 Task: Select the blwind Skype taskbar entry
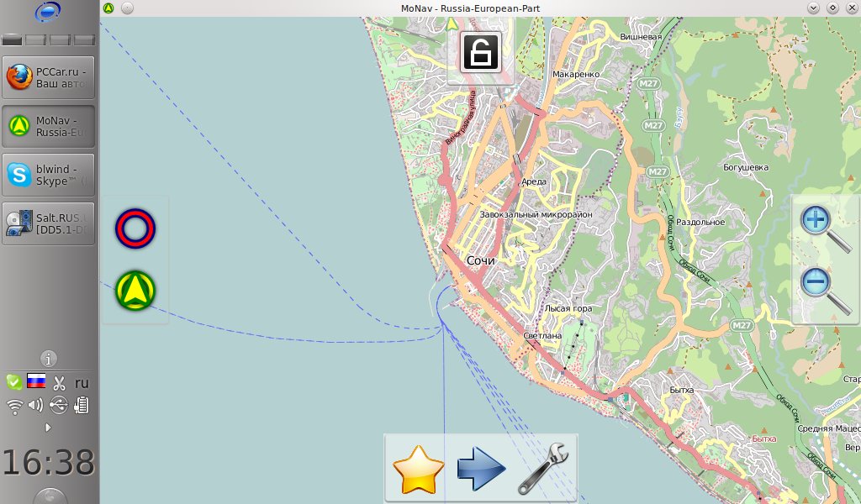point(49,175)
